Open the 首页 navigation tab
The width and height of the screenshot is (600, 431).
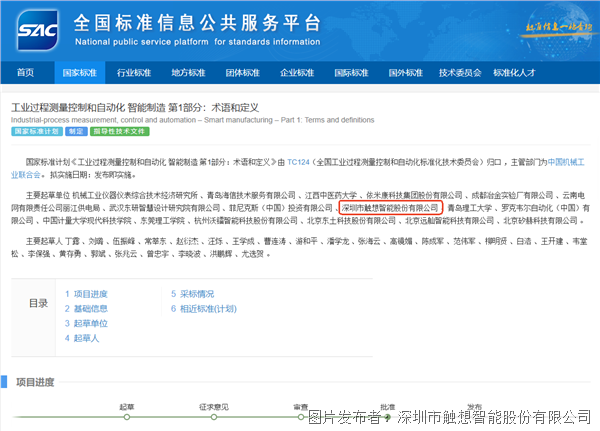[x=25, y=73]
